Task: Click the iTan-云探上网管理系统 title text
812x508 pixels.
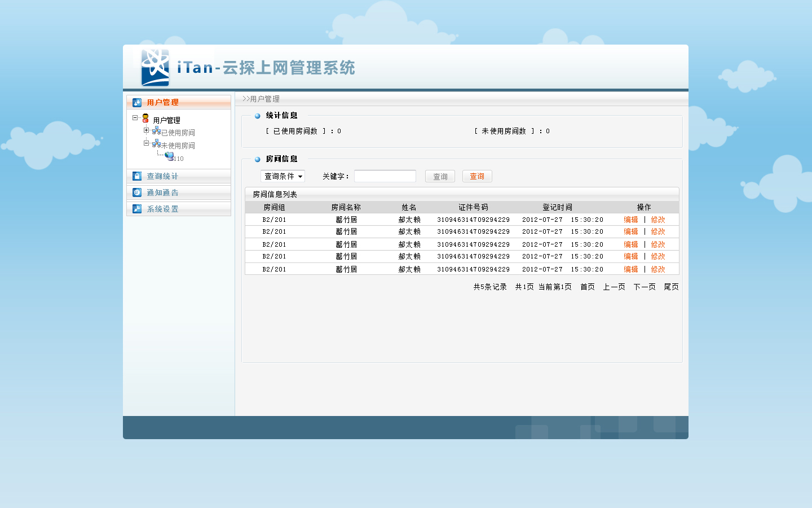Action: pos(266,68)
